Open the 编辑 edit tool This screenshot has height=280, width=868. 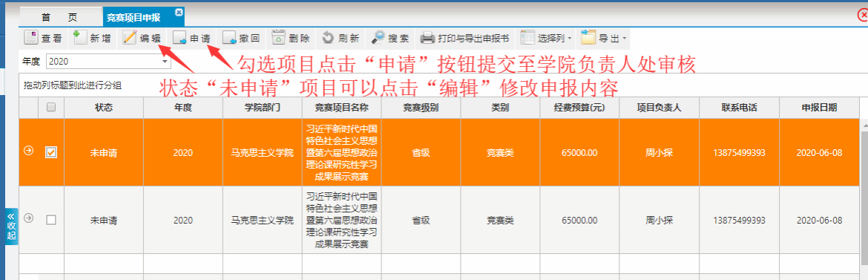[142, 39]
